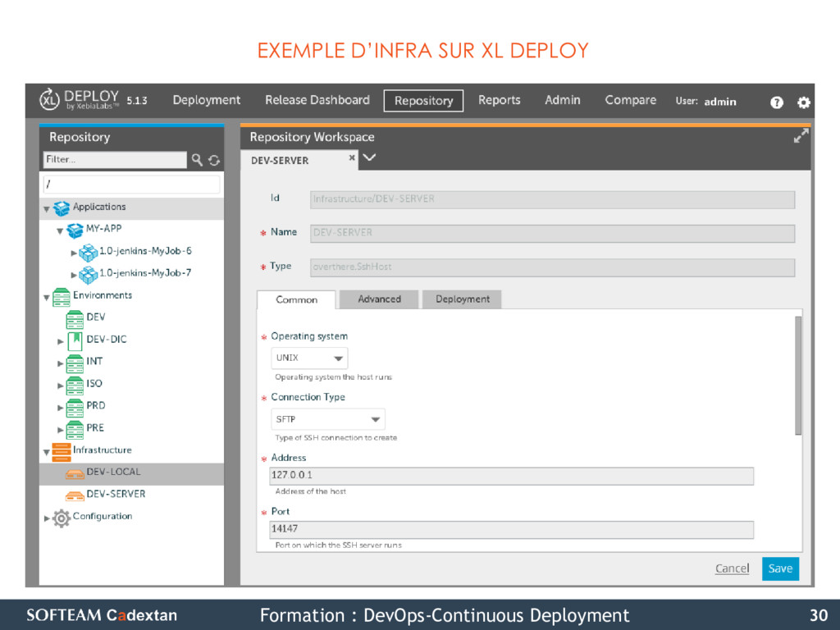This screenshot has width=840, height=630.
Task: Expand the PRE environment node
Action: tap(61, 430)
